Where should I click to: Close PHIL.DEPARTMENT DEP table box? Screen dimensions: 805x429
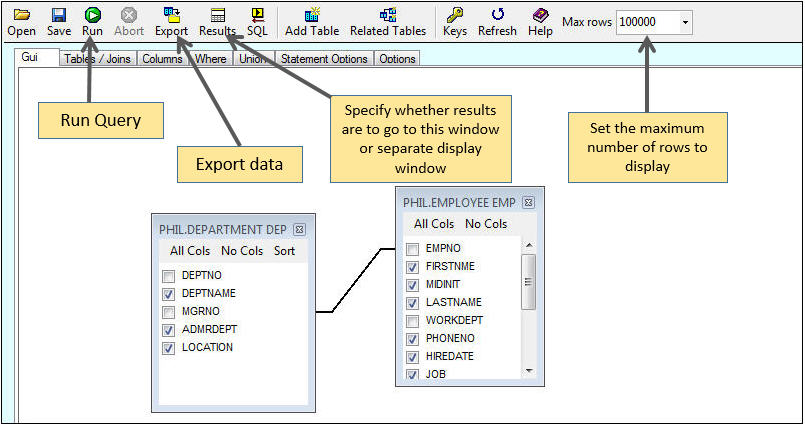point(299,229)
